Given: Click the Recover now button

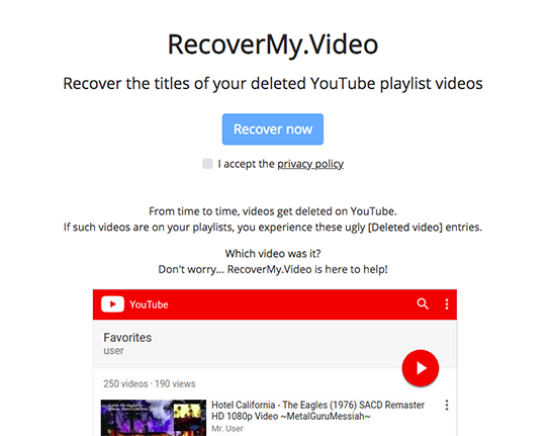Looking at the screenshot, I should pos(273,129).
